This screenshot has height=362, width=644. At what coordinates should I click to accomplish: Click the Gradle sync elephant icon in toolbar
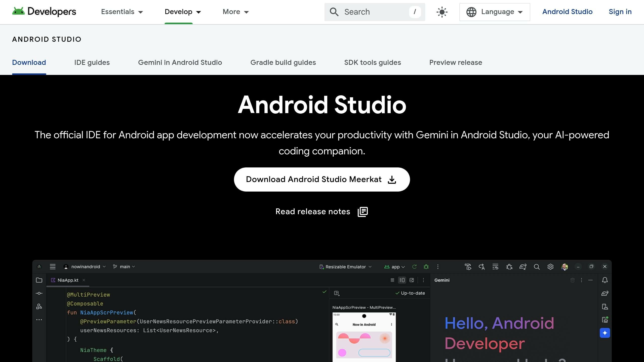523,267
